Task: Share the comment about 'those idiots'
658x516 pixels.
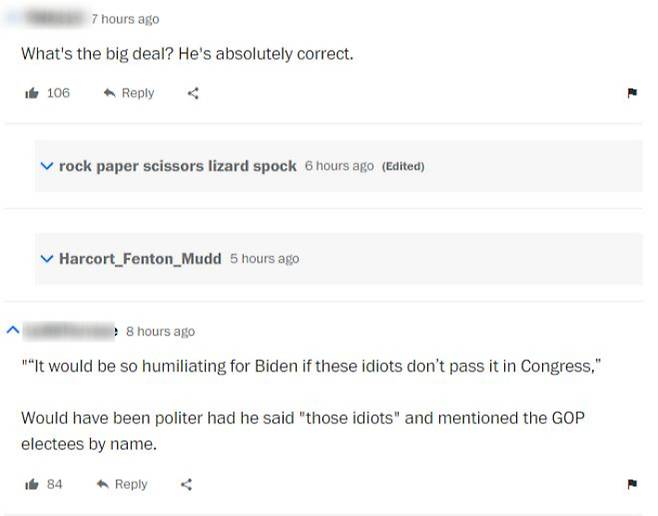Action: (x=186, y=484)
